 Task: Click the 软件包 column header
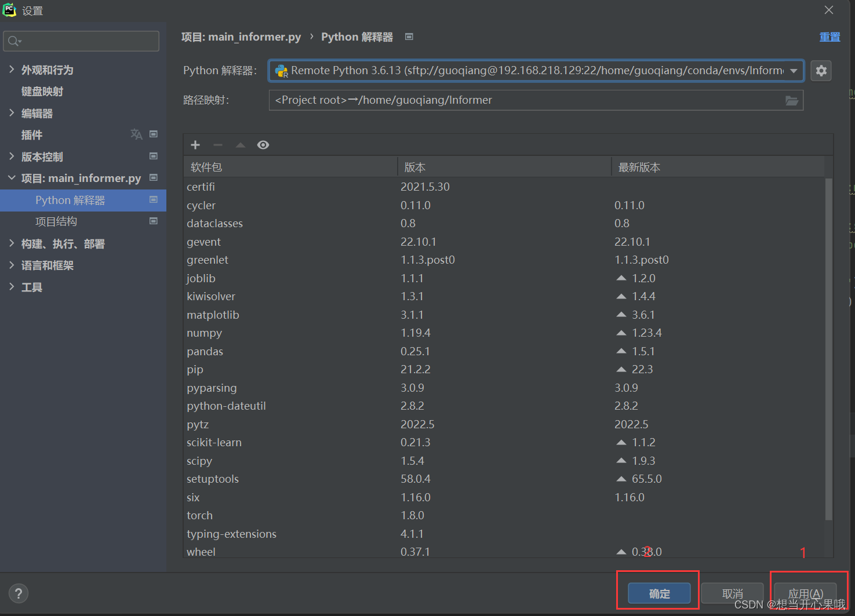pos(290,167)
